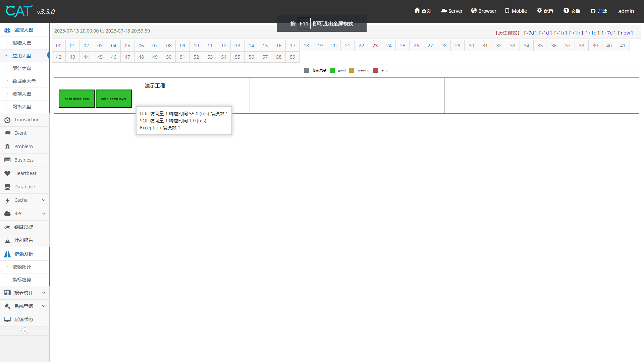Click the 链路跟踪 eye icon

tap(7, 227)
